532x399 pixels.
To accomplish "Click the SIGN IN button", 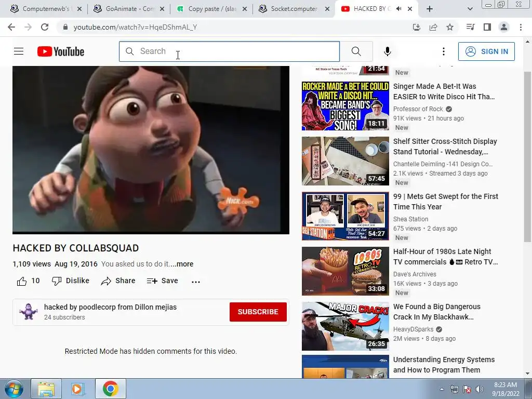I will click(486, 51).
